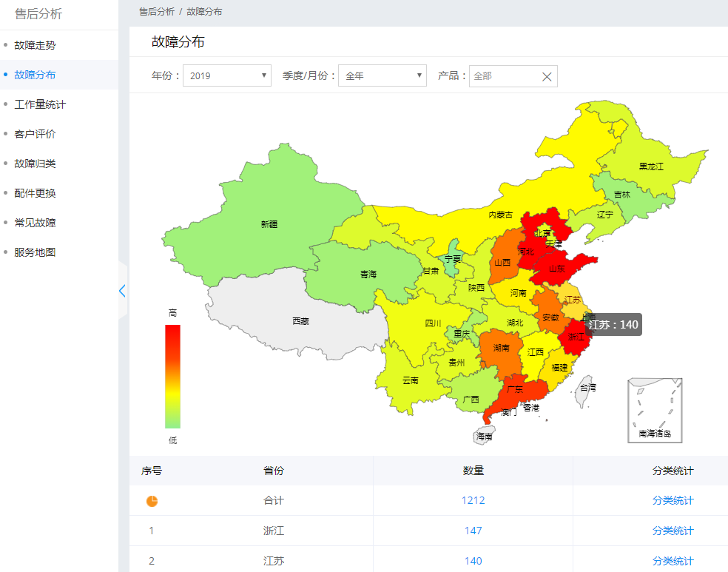
Task: Go to 客户评价 page
Action: tap(35, 134)
